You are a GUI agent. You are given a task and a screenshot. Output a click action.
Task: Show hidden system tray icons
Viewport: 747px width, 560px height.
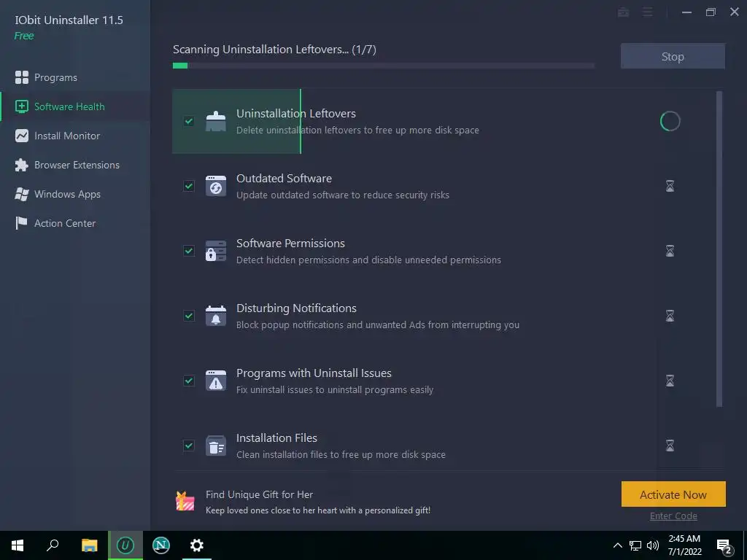pos(617,545)
